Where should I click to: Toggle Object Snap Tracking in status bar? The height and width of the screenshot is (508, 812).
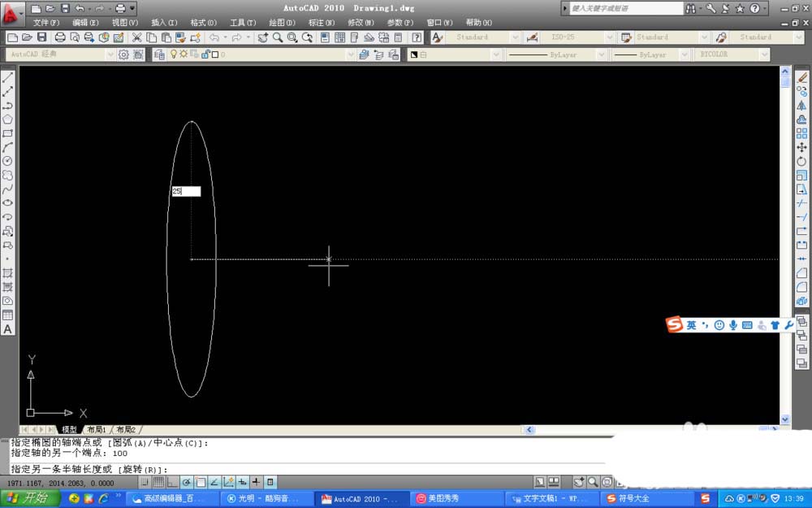[x=214, y=483]
